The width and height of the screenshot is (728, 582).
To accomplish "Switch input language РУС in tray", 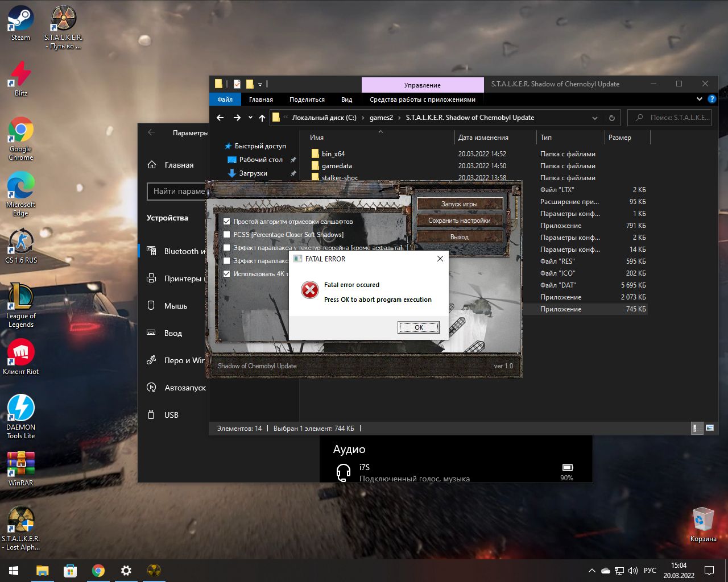I will [x=650, y=570].
